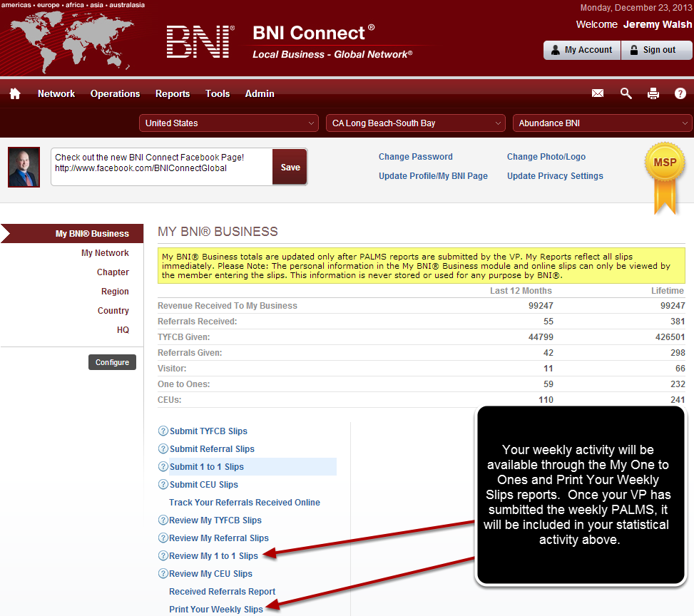The height and width of the screenshot is (616, 694).
Task: Click the printer icon
Action: point(653,93)
